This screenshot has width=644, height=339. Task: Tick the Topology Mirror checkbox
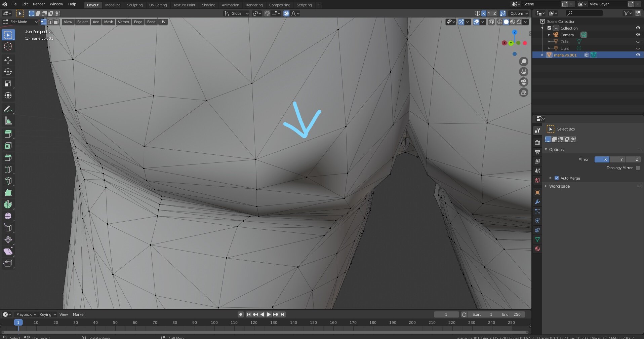coord(638,168)
